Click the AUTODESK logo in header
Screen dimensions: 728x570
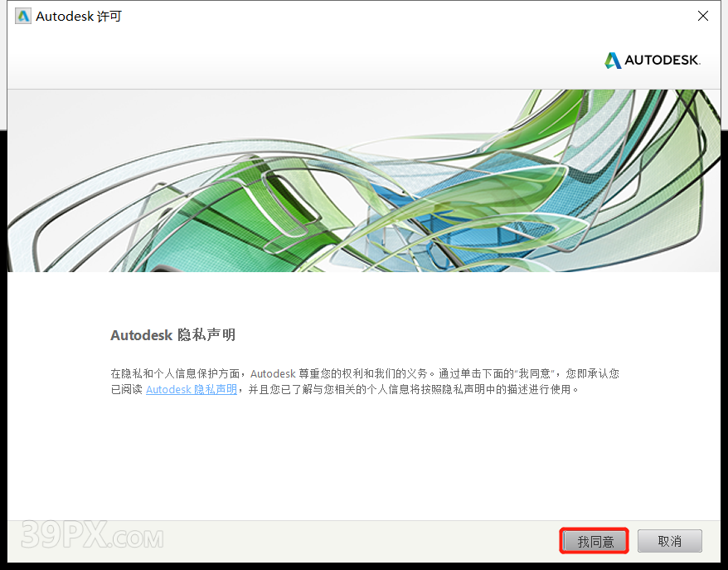point(653,61)
